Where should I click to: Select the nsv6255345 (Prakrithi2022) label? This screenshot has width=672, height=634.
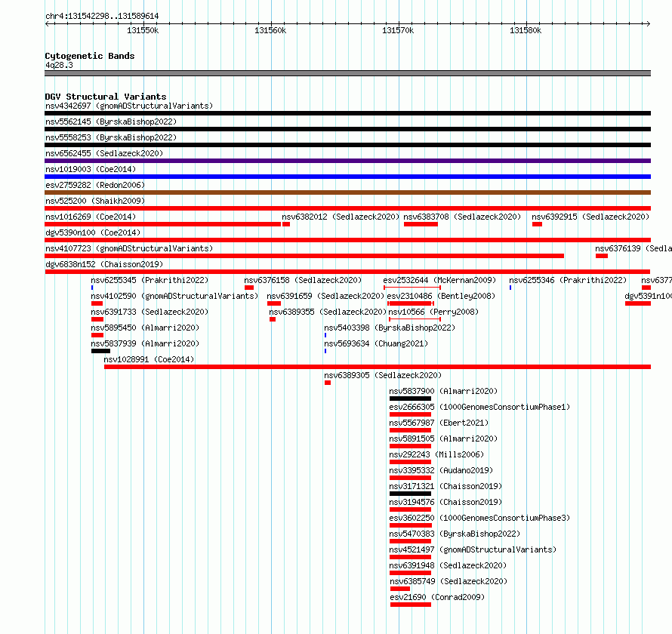tap(150, 280)
